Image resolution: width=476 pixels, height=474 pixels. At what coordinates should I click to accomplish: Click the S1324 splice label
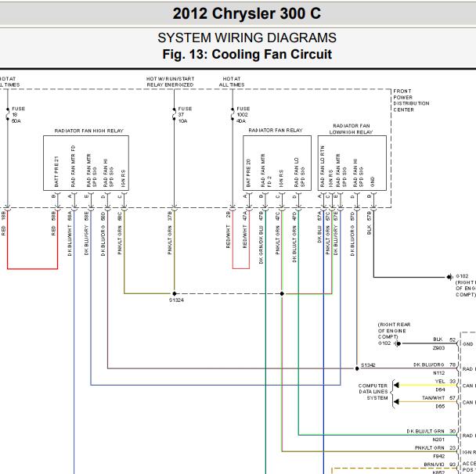tap(176, 300)
